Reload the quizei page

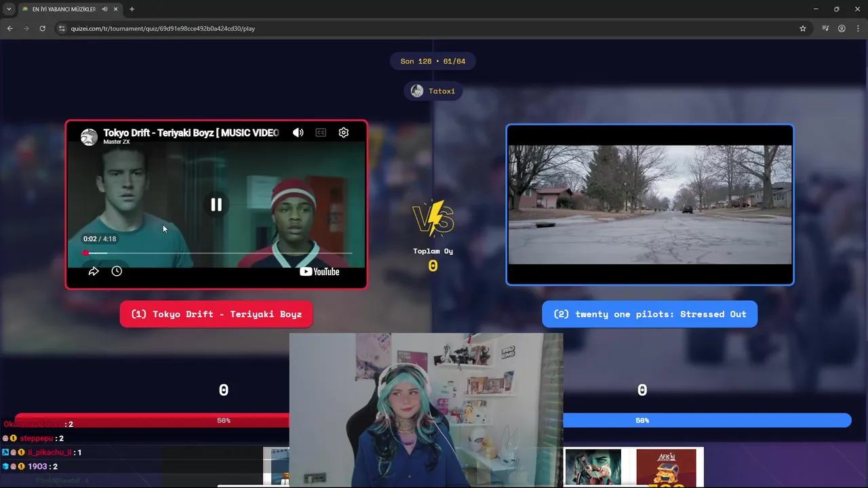42,28
